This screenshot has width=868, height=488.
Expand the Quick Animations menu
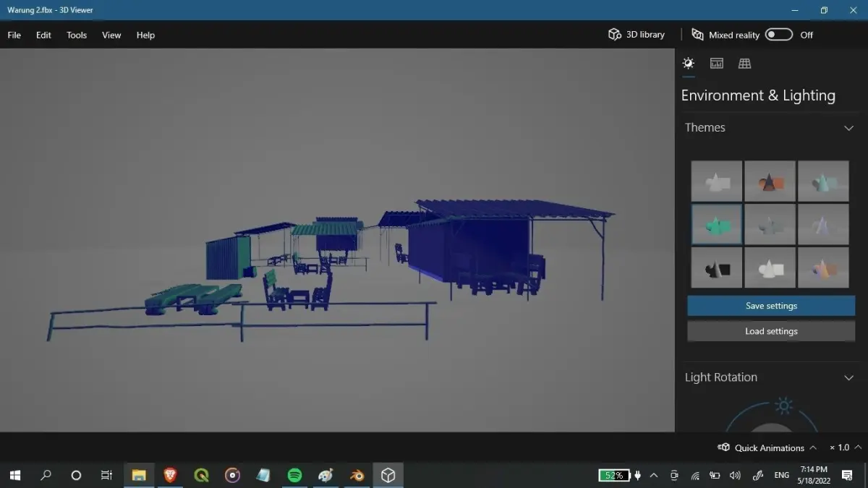(x=767, y=448)
